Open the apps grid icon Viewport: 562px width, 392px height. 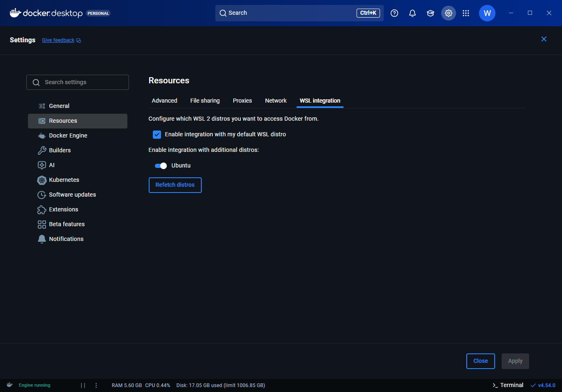(466, 13)
